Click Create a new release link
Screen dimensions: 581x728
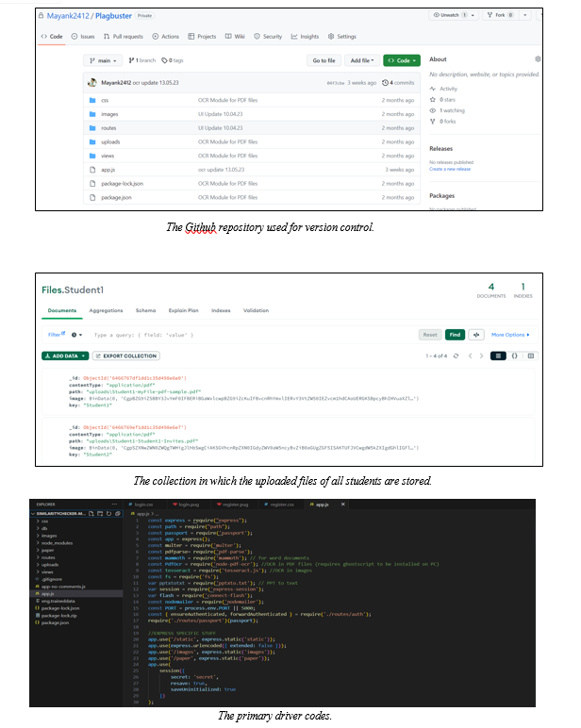[450, 169]
